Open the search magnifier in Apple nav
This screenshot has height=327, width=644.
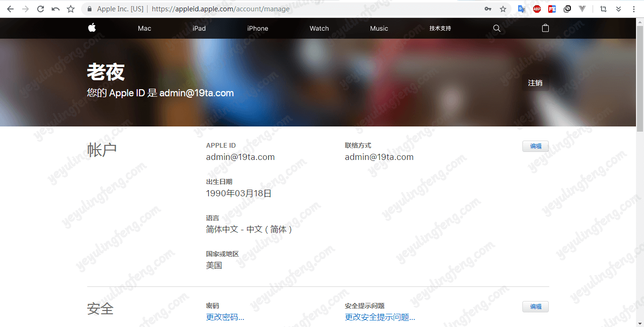pyautogui.click(x=496, y=28)
